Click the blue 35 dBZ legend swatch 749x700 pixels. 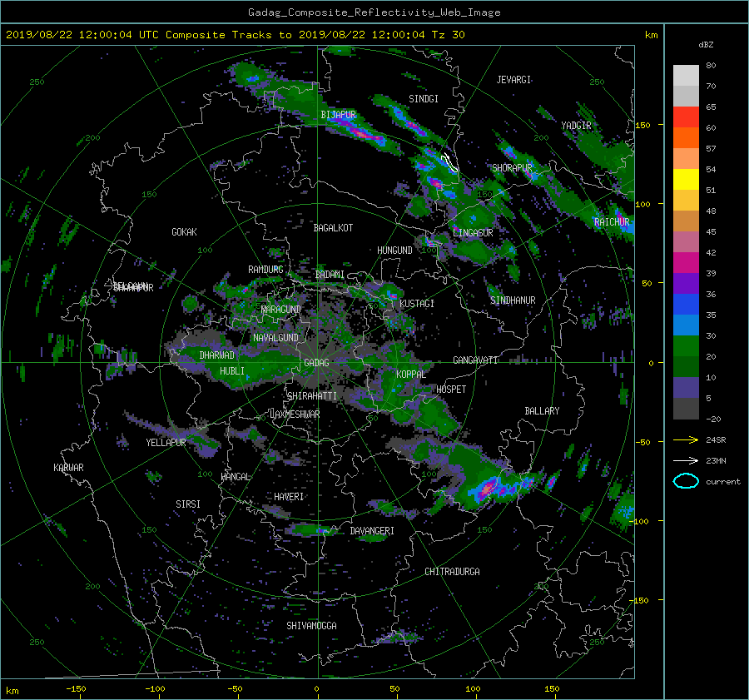(x=686, y=305)
